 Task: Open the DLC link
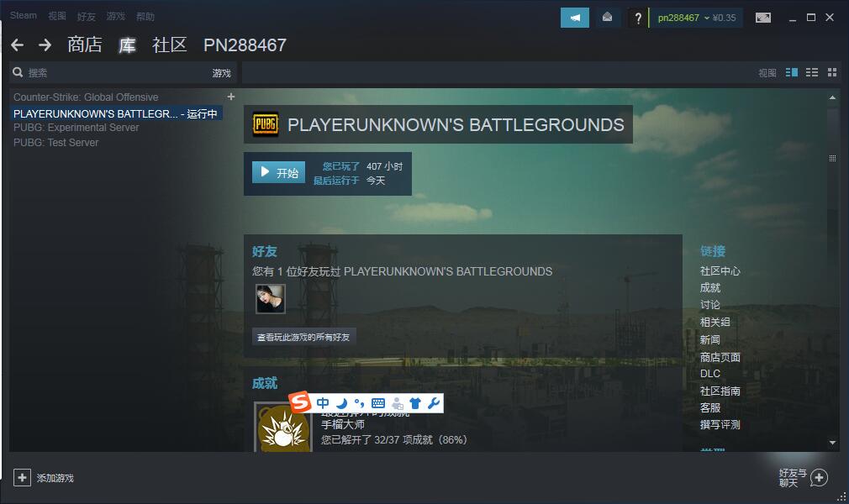point(709,374)
